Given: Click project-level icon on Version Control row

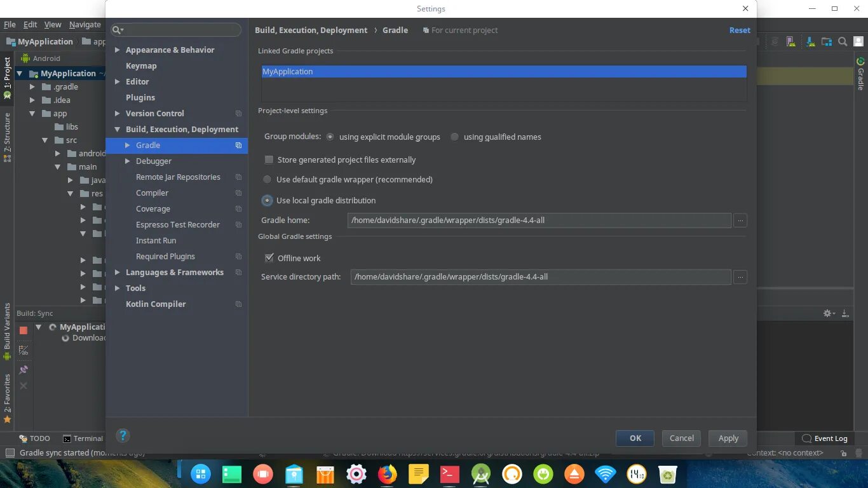Looking at the screenshot, I should [x=238, y=113].
